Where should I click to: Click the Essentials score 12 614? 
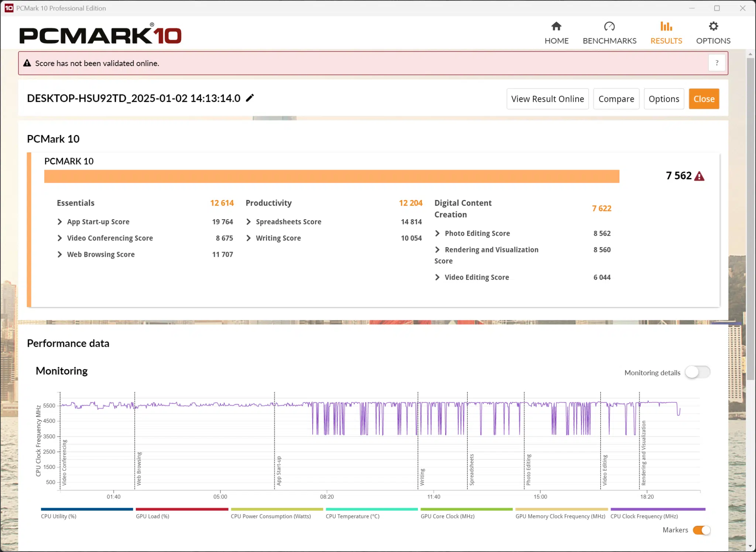click(x=222, y=203)
